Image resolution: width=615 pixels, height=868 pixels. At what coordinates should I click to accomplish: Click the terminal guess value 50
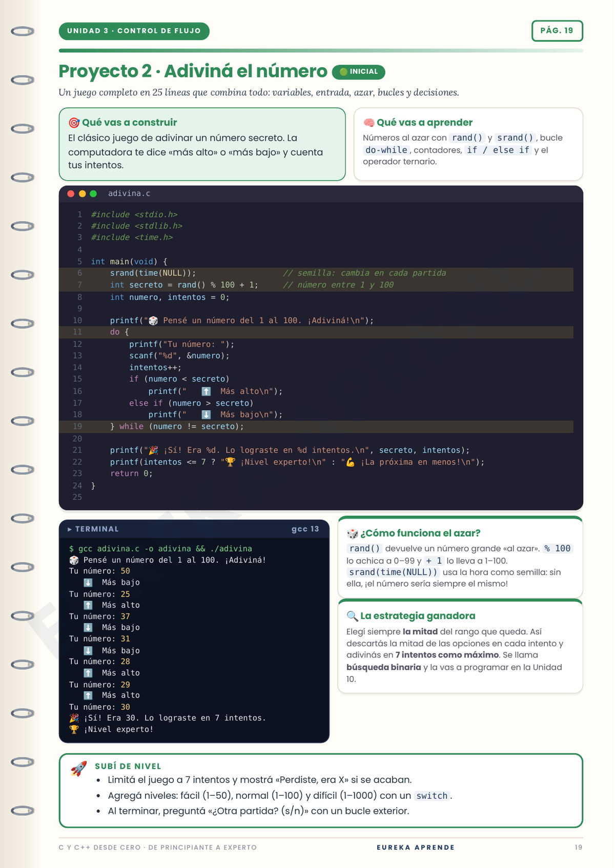(x=126, y=571)
